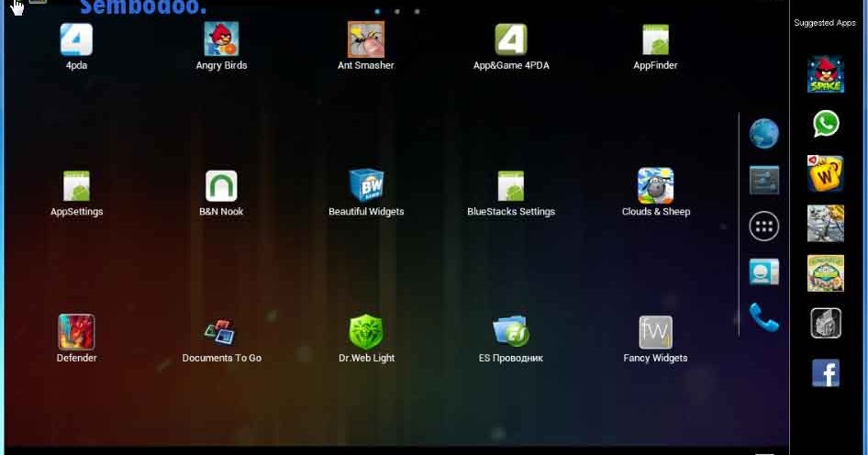The image size is (868, 455).
Task: Open the Contacts icon in dock
Action: click(x=764, y=272)
